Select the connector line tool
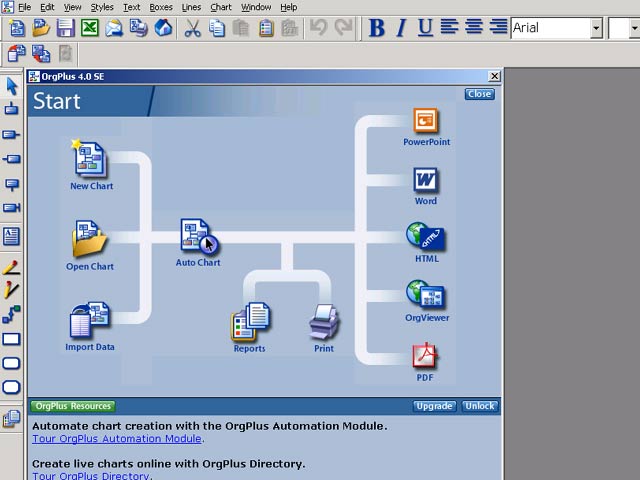This screenshot has height=480, width=640. pyautogui.click(x=11, y=315)
